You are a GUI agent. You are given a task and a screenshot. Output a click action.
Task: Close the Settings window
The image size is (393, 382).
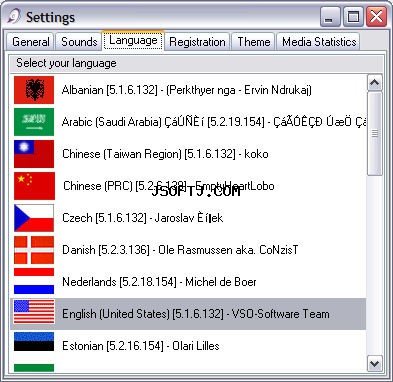point(376,17)
